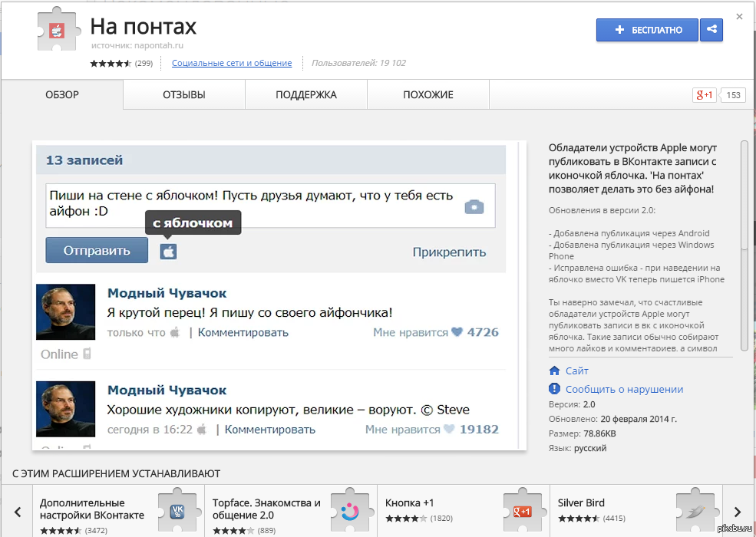Click the heart icon next to 4726
Viewport: 756px width, 537px height.
click(457, 332)
